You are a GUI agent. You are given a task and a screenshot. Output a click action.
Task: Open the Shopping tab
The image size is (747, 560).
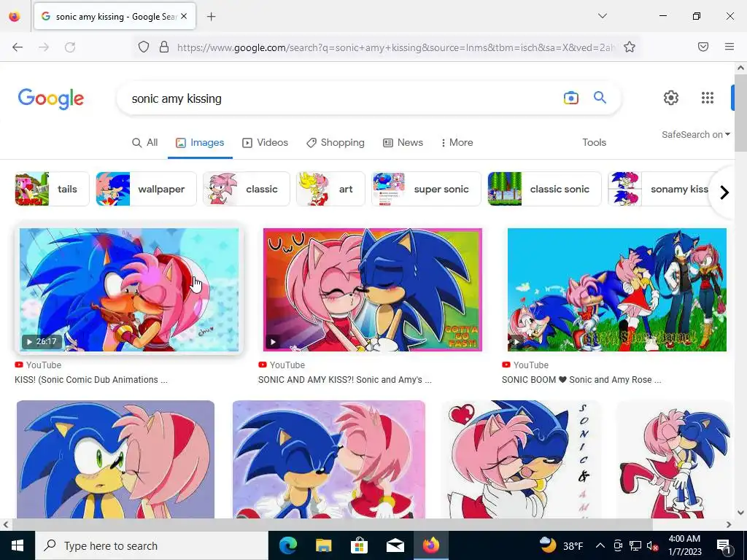point(336,142)
